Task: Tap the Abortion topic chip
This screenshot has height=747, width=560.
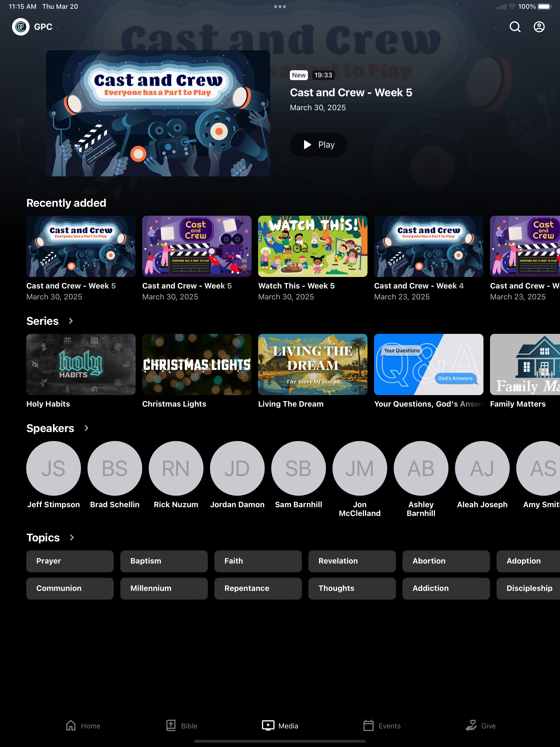Action: click(446, 561)
